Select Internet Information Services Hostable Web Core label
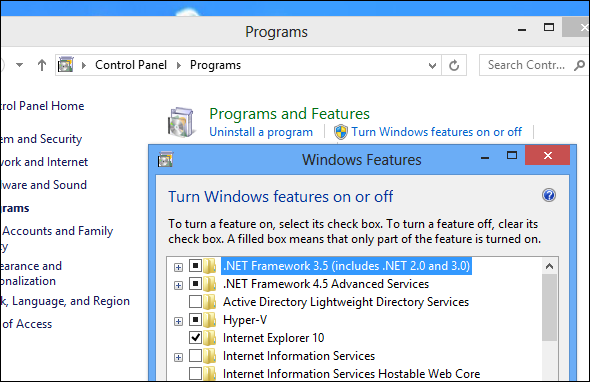Image resolution: width=590 pixels, height=382 pixels. [351, 374]
